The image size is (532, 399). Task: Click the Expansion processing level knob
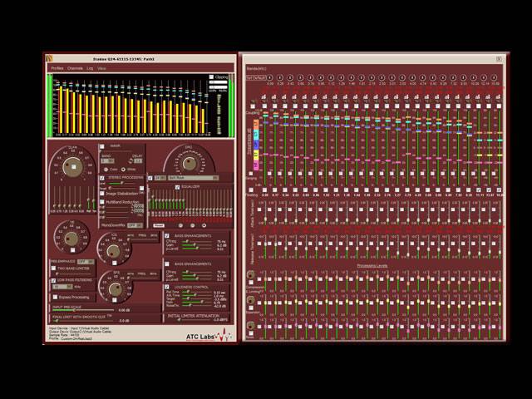tap(251, 300)
